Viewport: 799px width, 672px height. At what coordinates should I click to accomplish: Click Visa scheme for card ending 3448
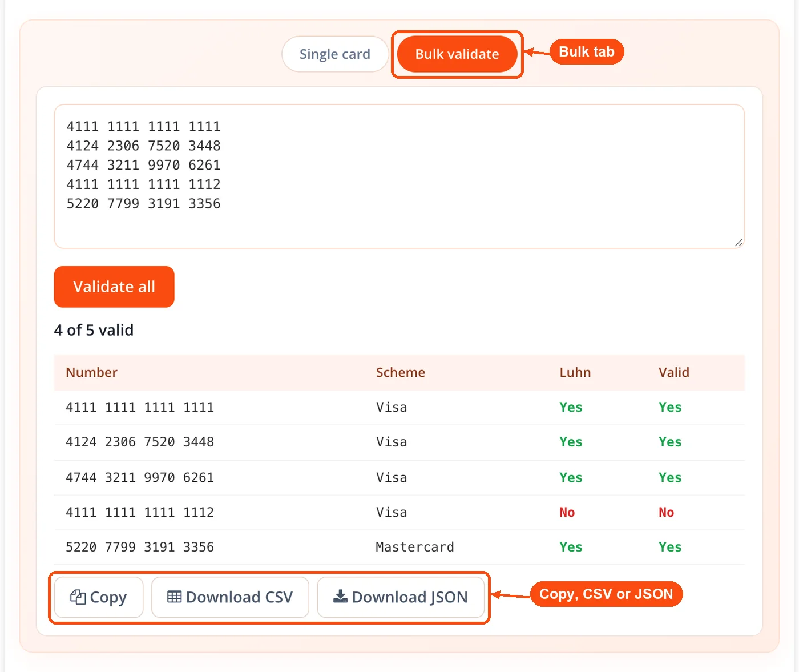coord(392,442)
